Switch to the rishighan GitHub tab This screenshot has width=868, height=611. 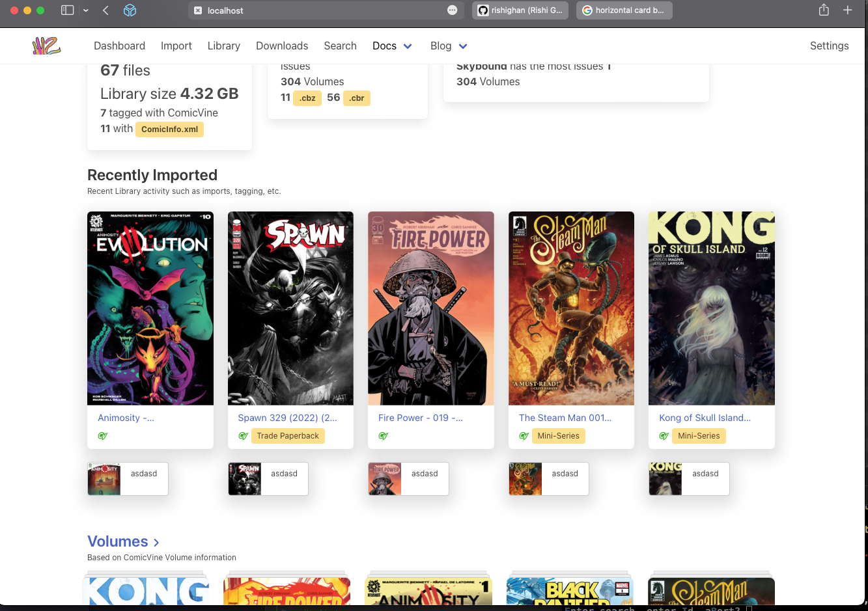520,10
